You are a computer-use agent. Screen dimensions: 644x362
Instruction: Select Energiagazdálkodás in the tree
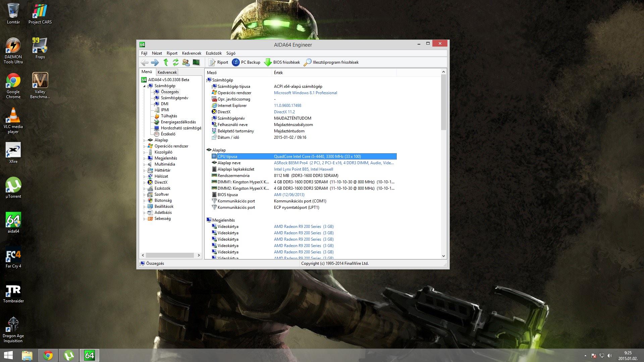(x=178, y=122)
